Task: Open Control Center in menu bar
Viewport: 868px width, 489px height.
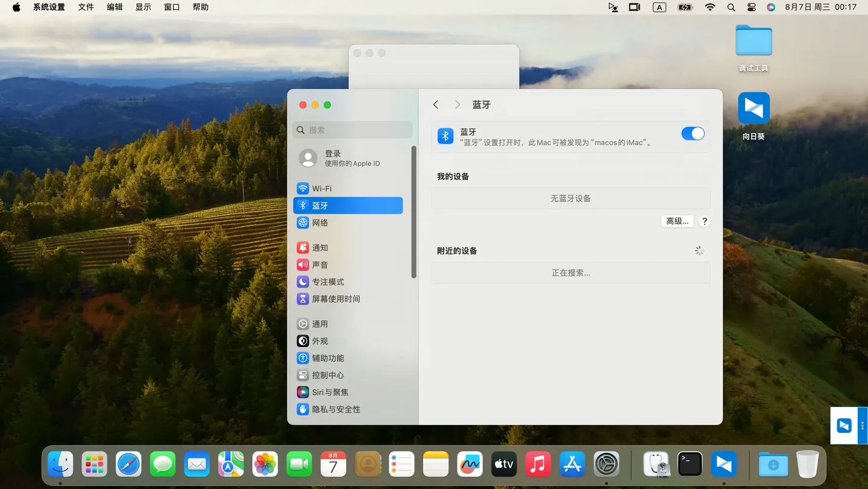Action: click(751, 7)
